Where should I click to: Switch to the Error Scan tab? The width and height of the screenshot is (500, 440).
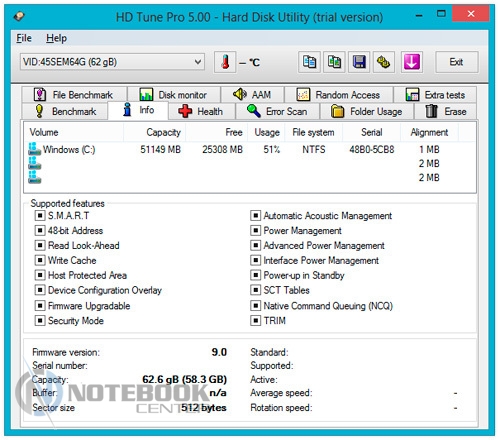278,111
